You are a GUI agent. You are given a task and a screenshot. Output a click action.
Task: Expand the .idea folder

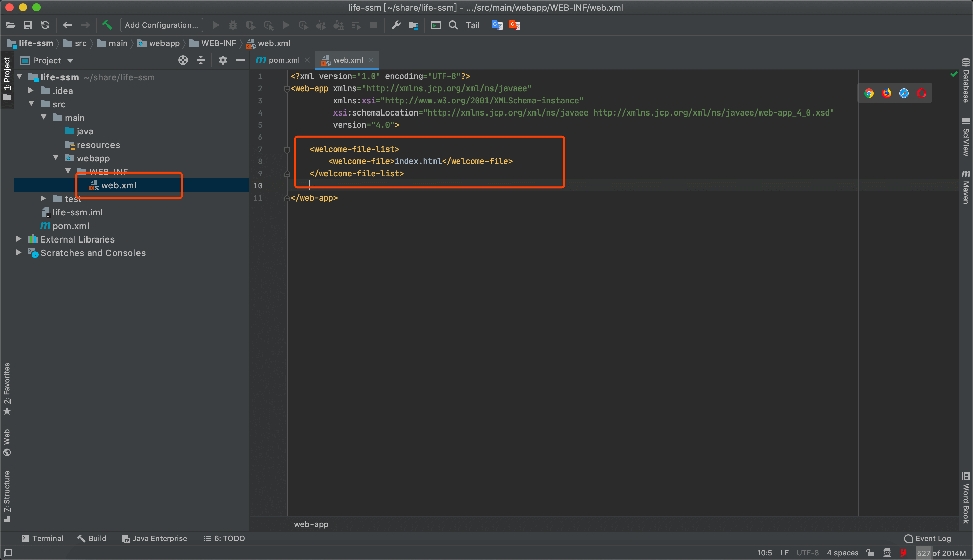pos(31,91)
